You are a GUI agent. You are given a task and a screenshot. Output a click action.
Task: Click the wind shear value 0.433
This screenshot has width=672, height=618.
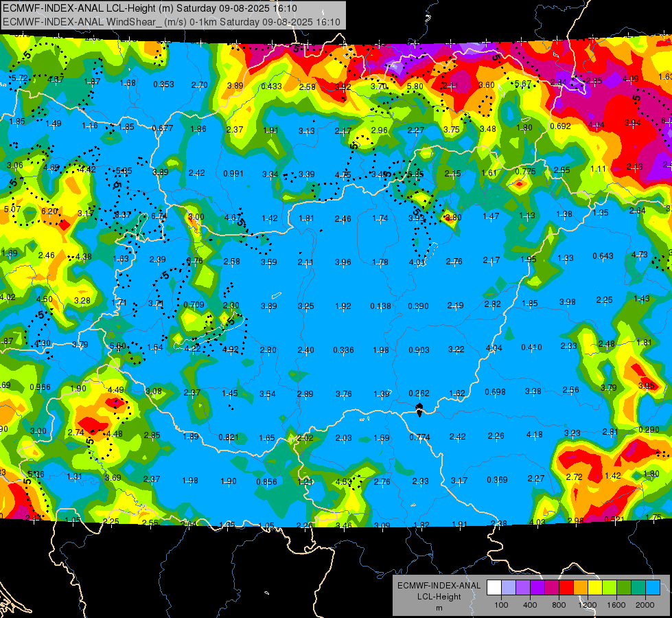click(x=271, y=87)
